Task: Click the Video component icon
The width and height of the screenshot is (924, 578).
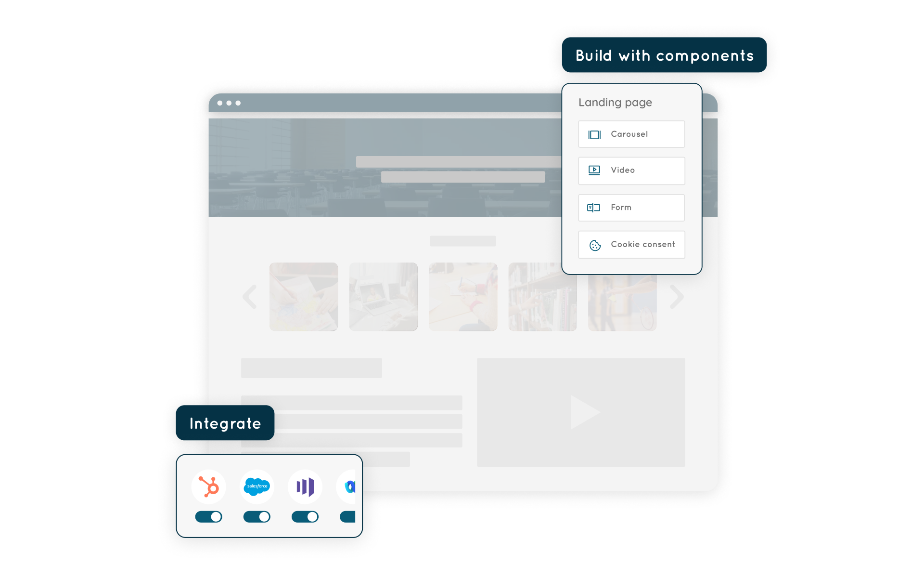Action: 593,170
